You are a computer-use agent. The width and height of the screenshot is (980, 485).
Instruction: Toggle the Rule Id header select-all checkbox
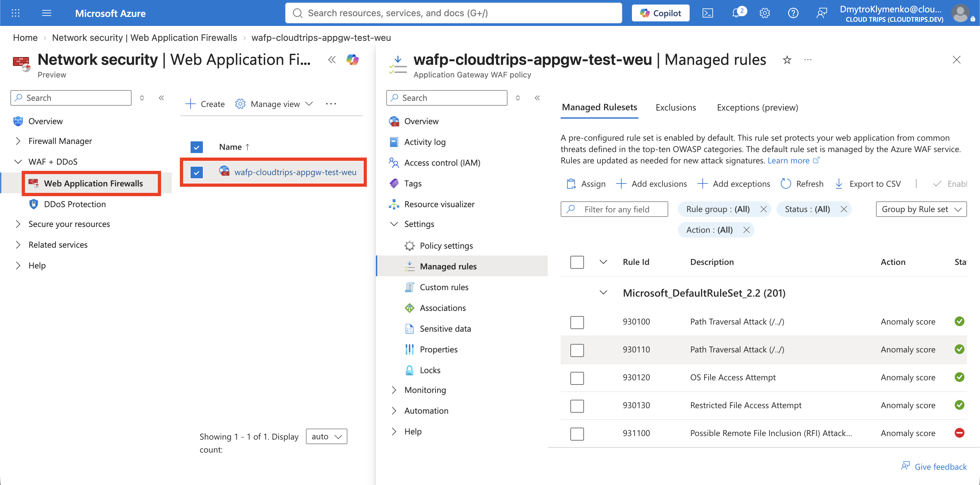[x=577, y=262]
